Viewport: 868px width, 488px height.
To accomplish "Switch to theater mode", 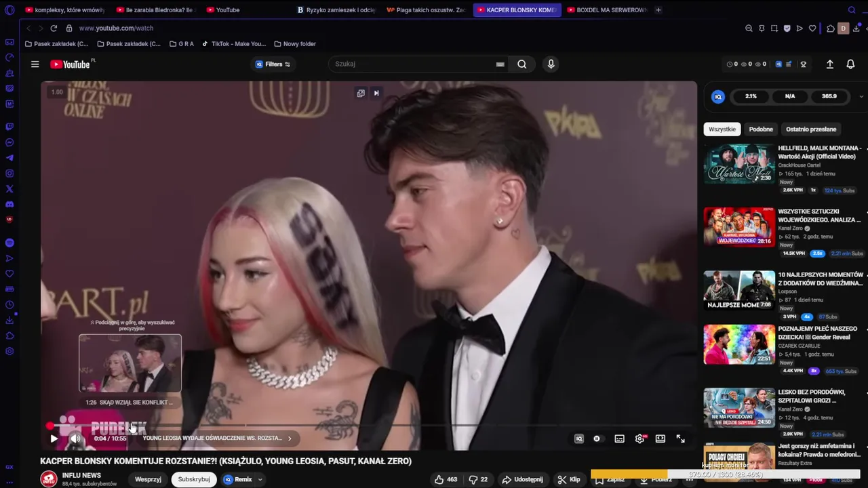I will pos(660,439).
